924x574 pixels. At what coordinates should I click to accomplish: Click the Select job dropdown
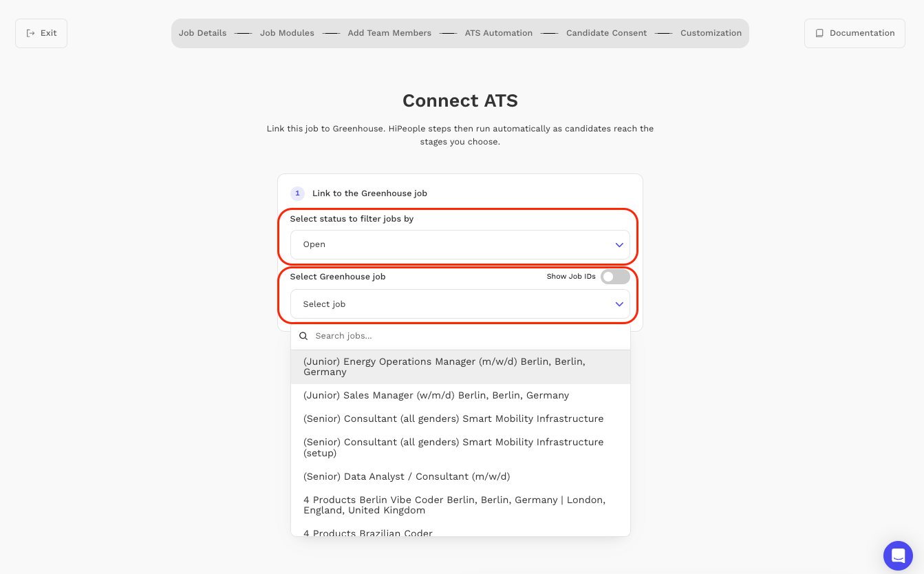pos(460,304)
